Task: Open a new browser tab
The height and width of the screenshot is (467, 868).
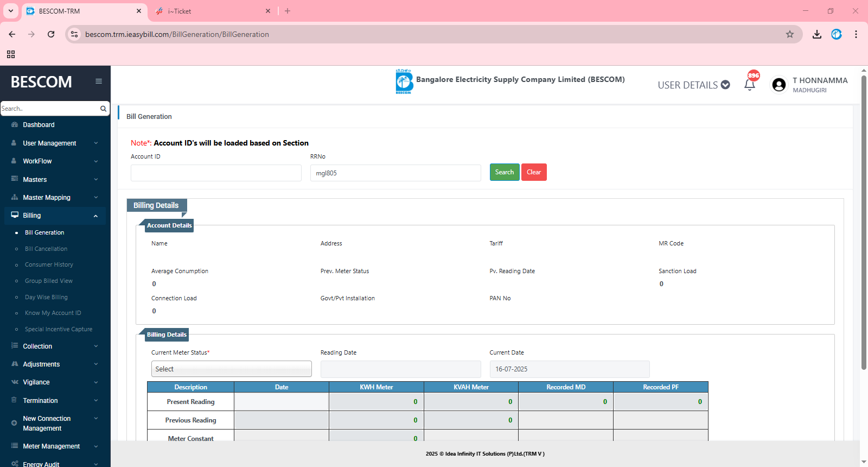Action: coord(288,11)
